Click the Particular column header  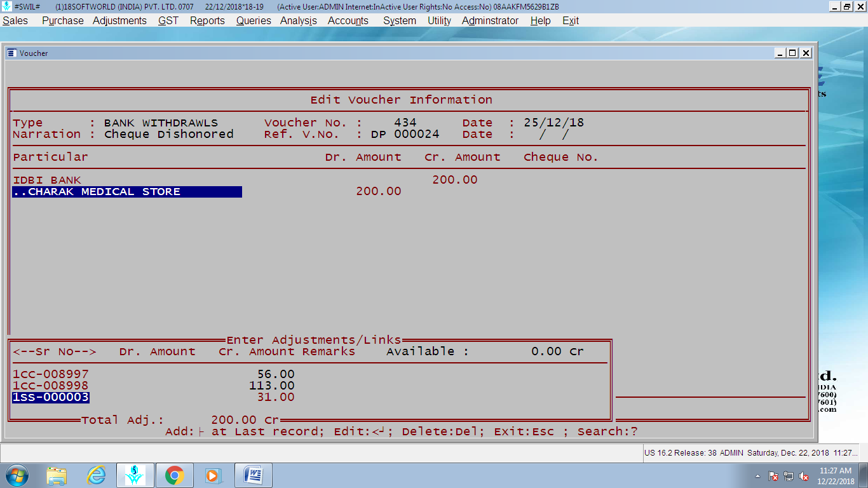pyautogui.click(x=51, y=157)
